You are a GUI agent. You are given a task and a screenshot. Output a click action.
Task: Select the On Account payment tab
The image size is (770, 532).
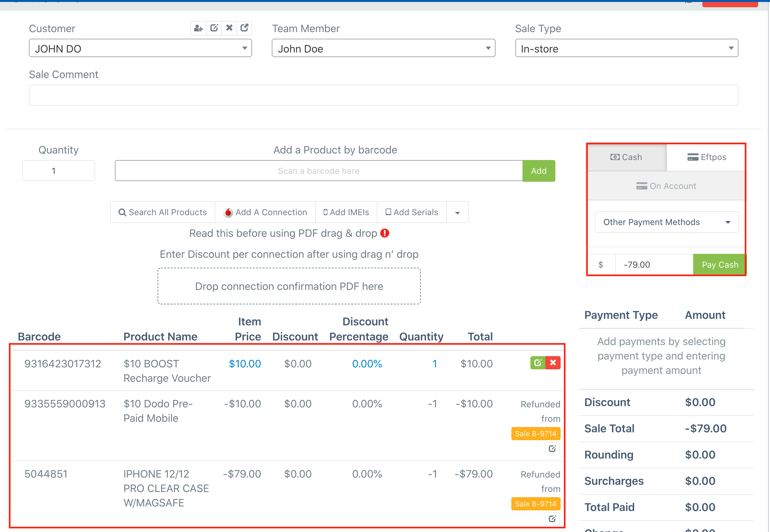click(x=666, y=186)
